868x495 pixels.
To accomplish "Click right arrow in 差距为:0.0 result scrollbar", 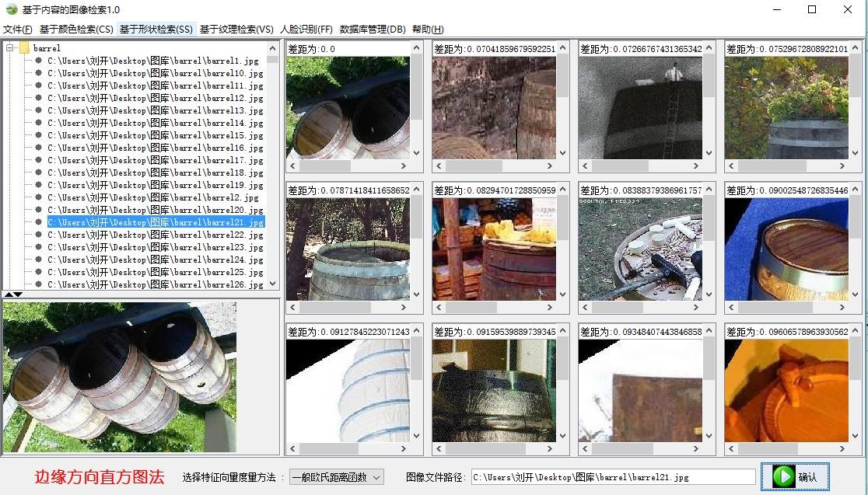I will click(x=404, y=166).
